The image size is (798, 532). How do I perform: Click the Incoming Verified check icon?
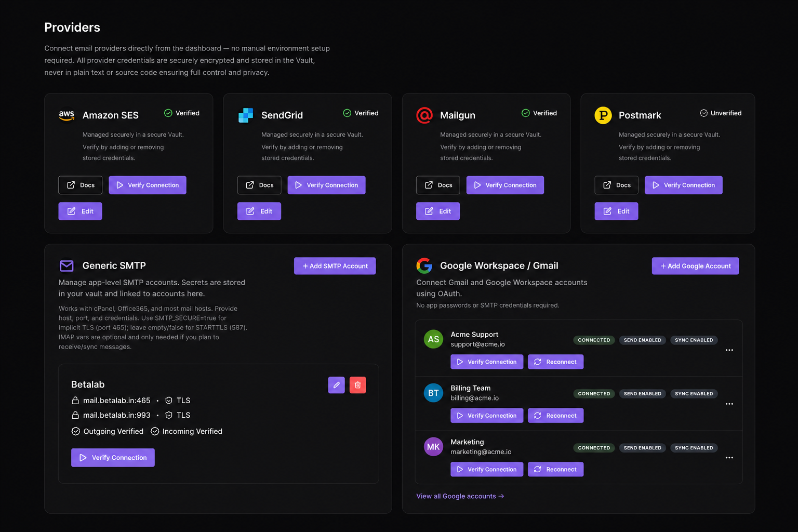155,431
